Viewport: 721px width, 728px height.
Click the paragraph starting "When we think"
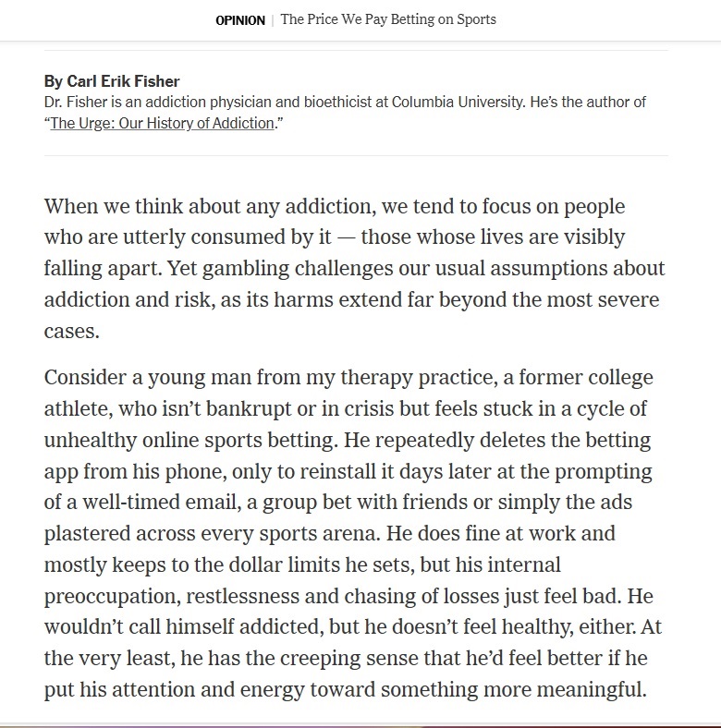pyautogui.click(x=354, y=253)
